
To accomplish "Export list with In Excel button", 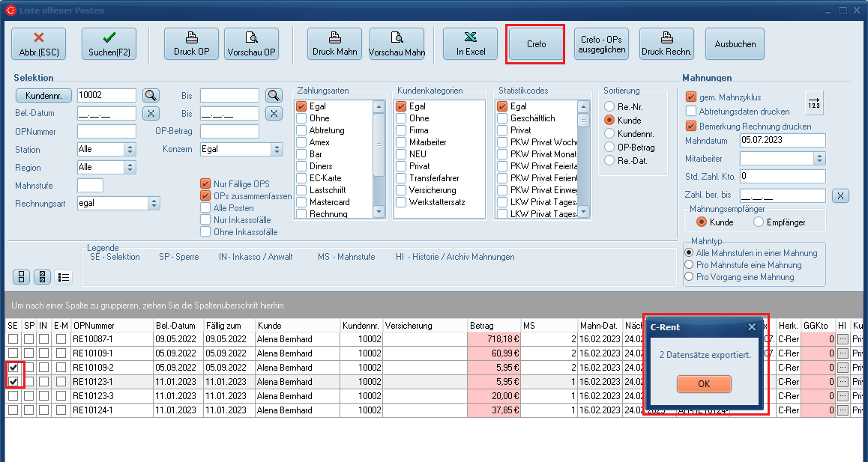I will (x=470, y=43).
